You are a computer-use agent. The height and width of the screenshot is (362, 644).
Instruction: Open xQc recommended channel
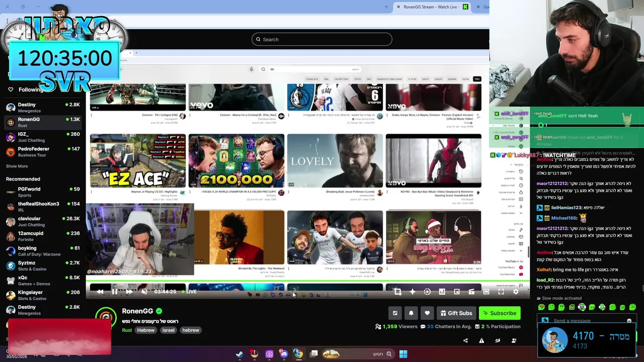[x=43, y=281]
